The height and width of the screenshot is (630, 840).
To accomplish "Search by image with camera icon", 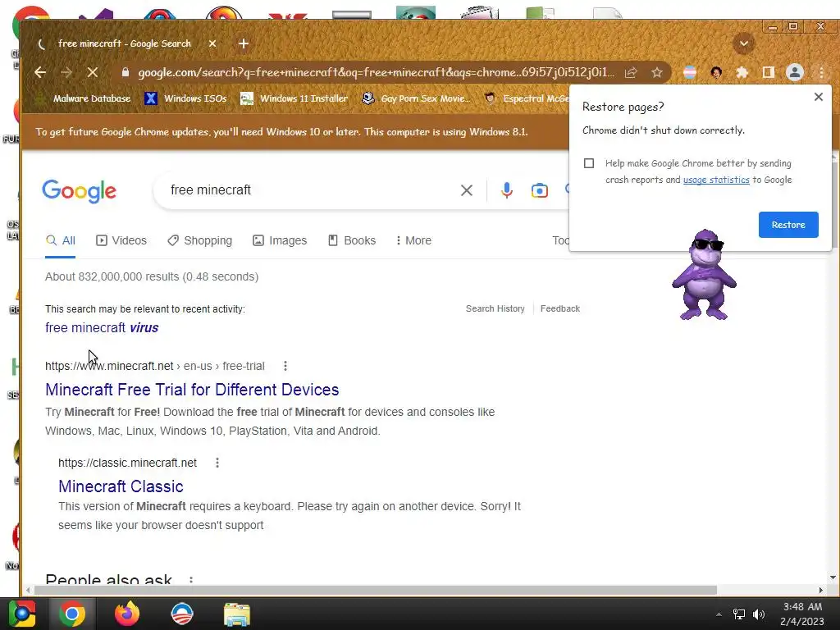I will point(540,190).
